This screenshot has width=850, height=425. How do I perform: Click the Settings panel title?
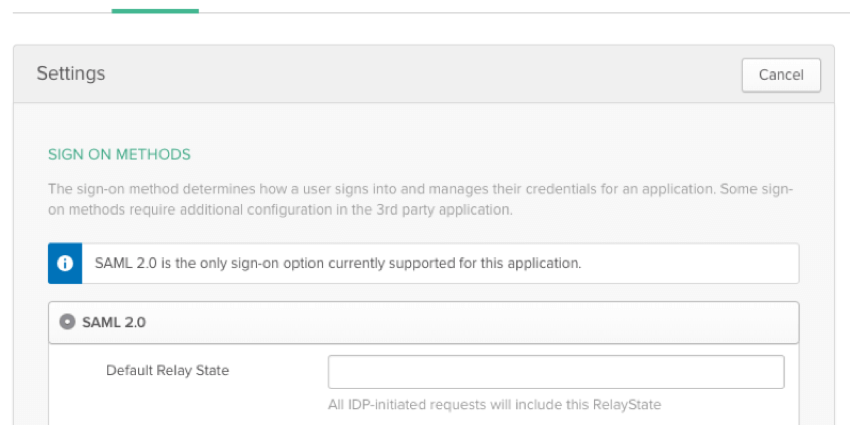click(71, 74)
